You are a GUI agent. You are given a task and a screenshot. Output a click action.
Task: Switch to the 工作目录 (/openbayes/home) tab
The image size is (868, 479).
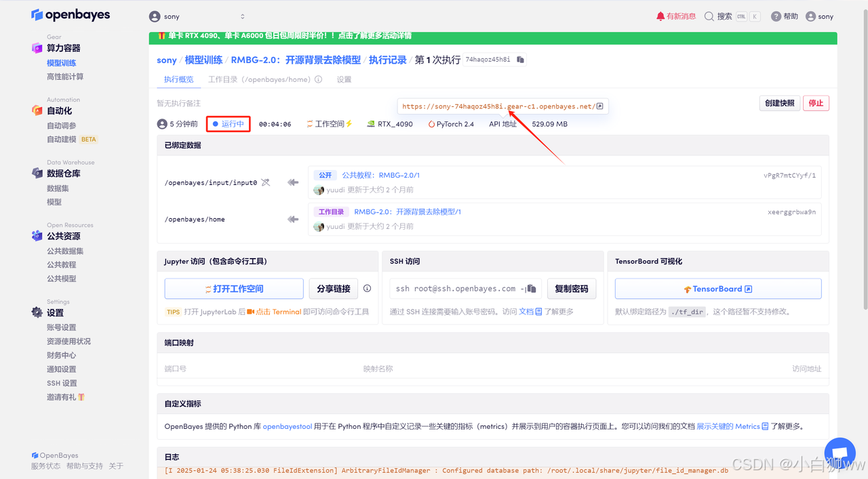click(260, 79)
